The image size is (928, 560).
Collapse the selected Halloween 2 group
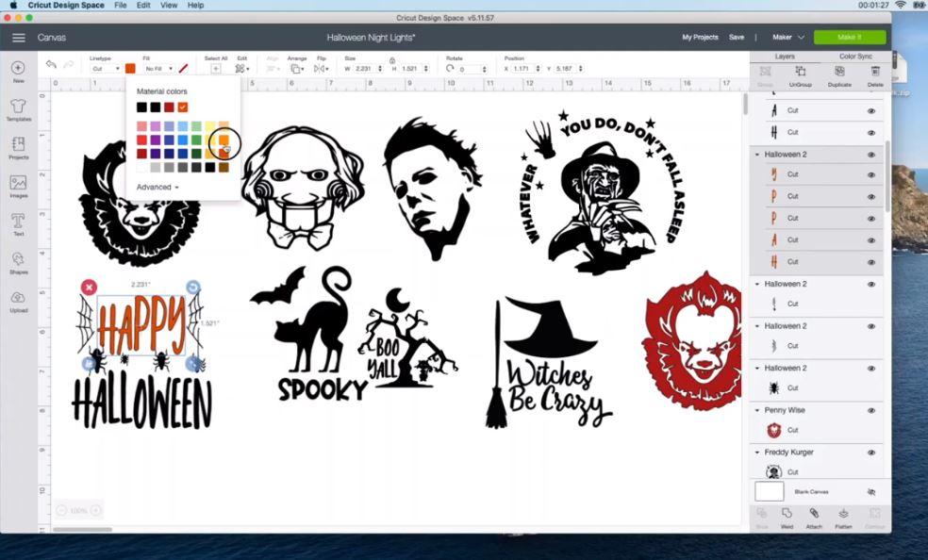point(757,155)
